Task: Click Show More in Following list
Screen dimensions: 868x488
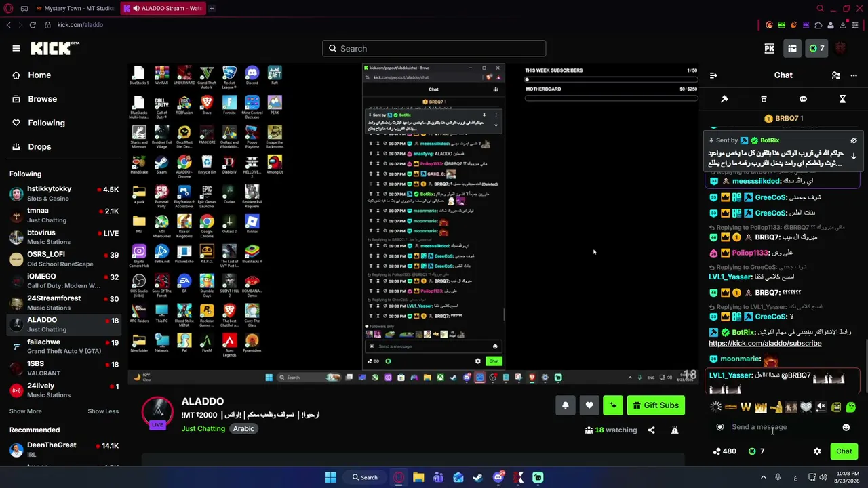Action: click(x=26, y=411)
